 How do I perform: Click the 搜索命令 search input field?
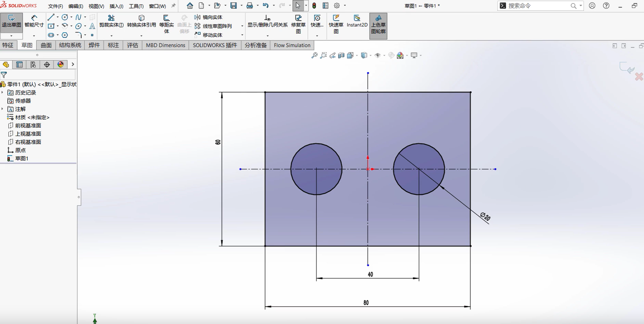(537, 6)
